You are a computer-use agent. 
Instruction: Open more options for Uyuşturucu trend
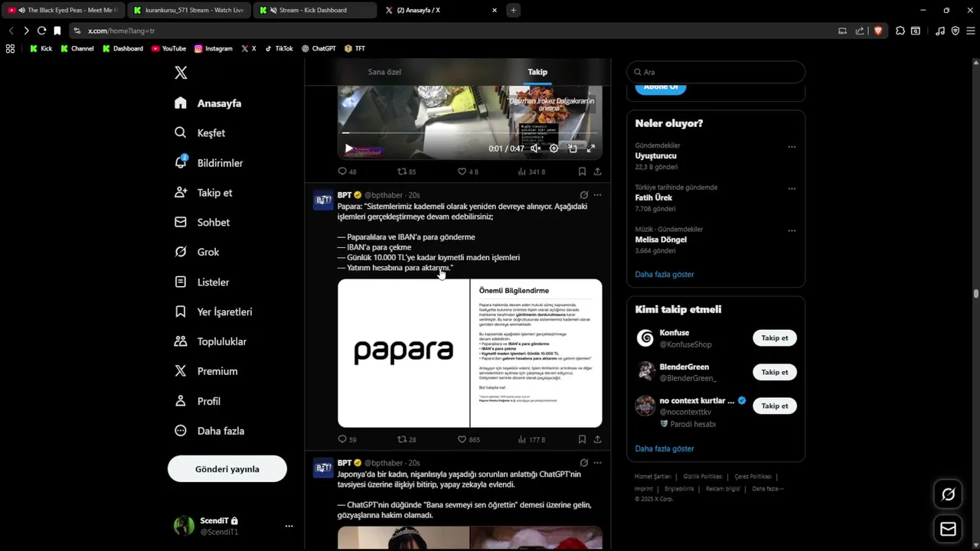point(792,147)
